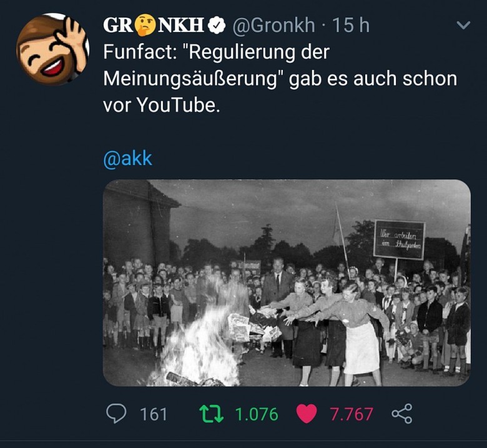The width and height of the screenshot is (487, 448).
Task: Click the tweet text starting with Funfact
Action: coord(280,79)
